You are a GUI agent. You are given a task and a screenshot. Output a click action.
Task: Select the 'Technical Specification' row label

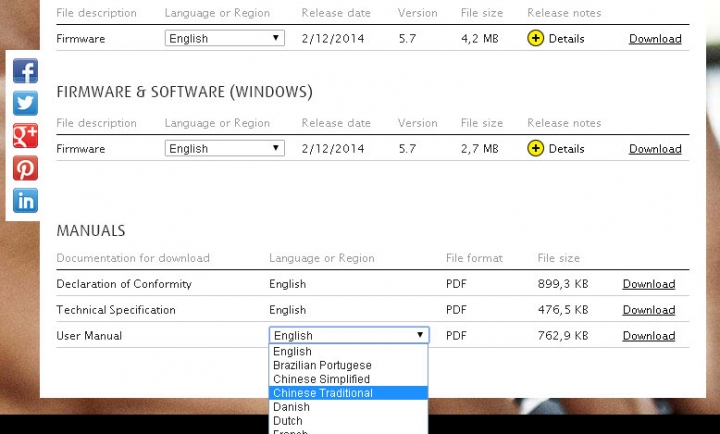click(116, 310)
